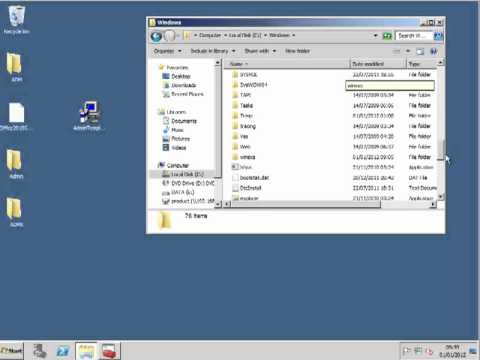Click the "14/07/2009 00:06" date in Tasks row
The height and width of the screenshot is (360, 480).
(x=373, y=105)
